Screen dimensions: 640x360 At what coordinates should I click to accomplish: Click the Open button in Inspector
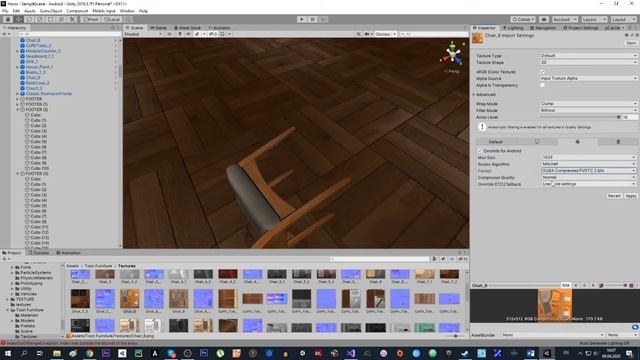coord(631,43)
